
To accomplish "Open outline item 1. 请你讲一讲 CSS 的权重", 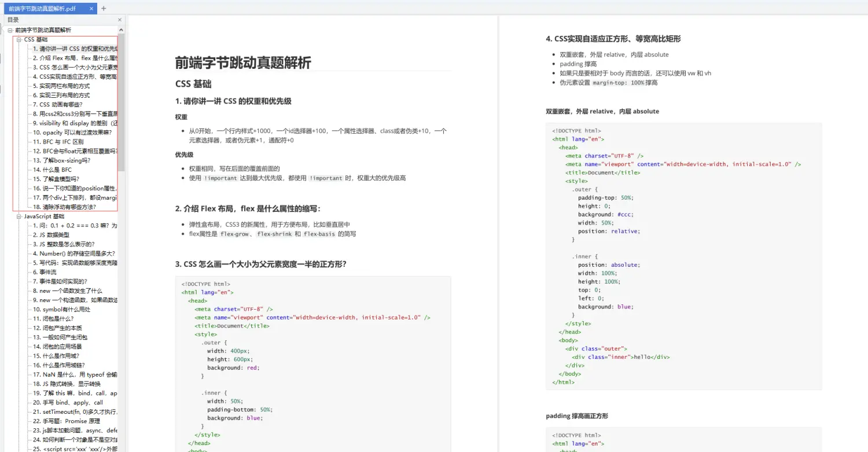I will point(75,49).
